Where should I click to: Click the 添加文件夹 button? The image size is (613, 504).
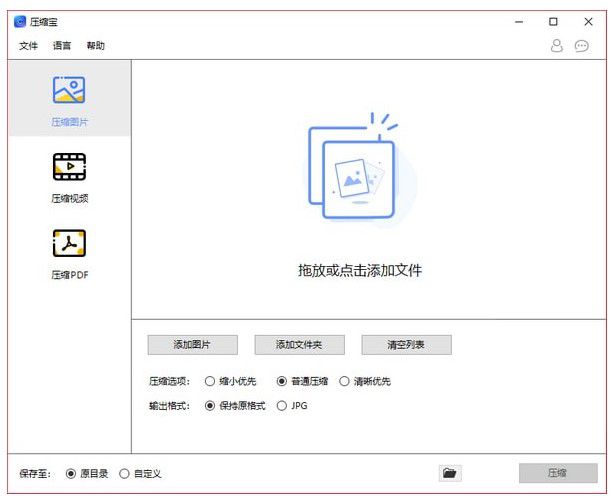[299, 344]
